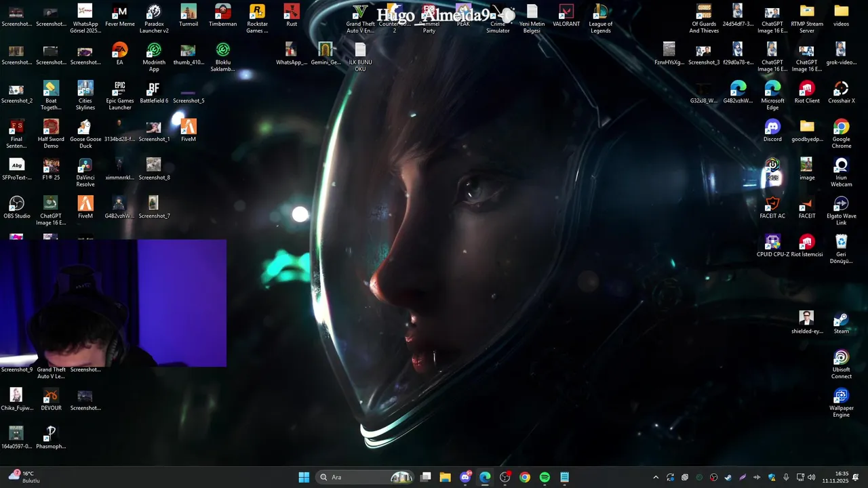Select the Battlefield 6 shortcut
This screenshot has width=868, height=488.
pos(154,93)
